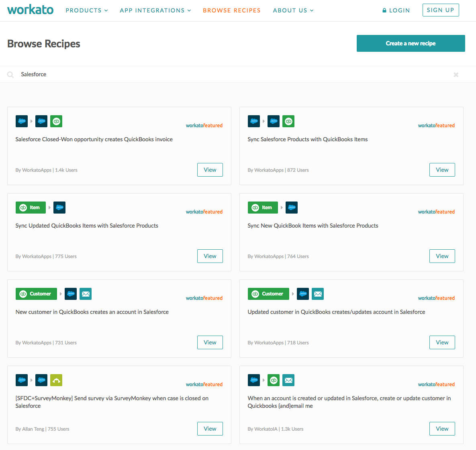476x450 pixels.
Task: Expand the App Integrations dropdown
Action: [155, 10]
